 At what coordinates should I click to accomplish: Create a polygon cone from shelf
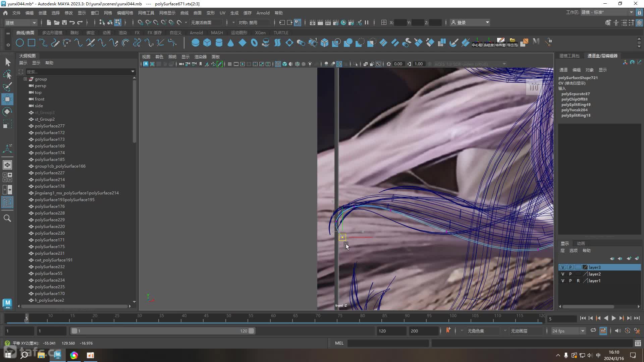[x=230, y=43]
